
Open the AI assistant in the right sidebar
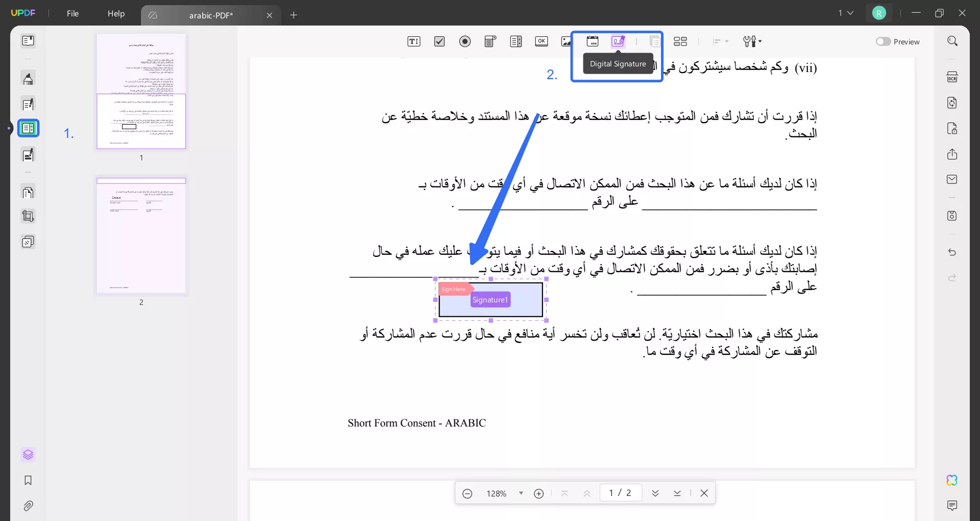coord(952,480)
